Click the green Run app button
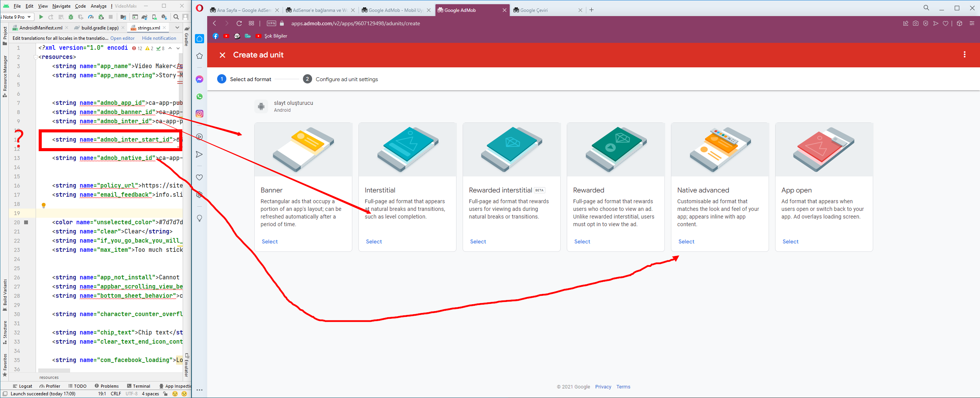 [41, 17]
